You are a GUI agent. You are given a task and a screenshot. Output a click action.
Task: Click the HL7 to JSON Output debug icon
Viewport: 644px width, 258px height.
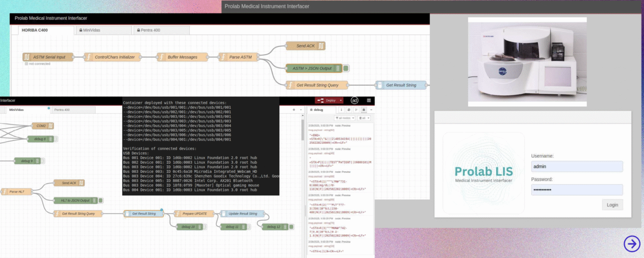[x=94, y=200]
